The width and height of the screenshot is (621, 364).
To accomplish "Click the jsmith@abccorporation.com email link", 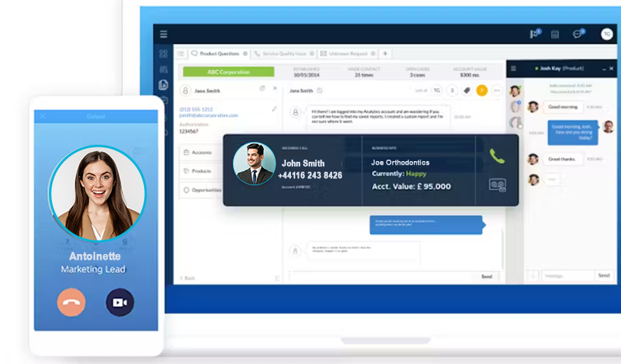I will click(x=209, y=115).
